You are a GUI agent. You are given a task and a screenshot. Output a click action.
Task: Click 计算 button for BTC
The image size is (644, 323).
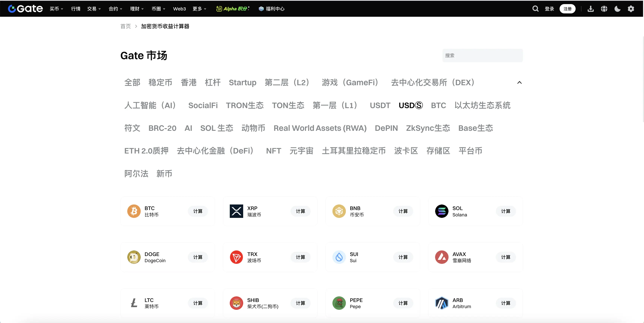[198, 211]
